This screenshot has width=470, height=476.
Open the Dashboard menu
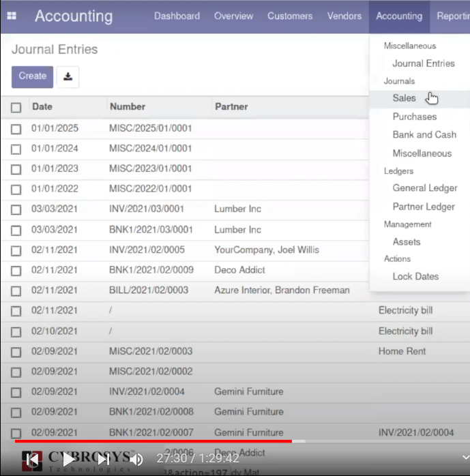tap(177, 16)
